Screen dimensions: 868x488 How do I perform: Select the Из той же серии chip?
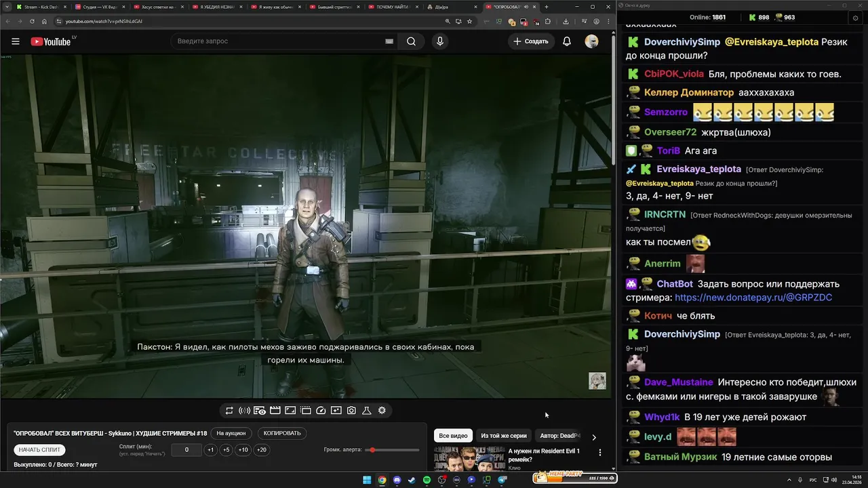click(503, 436)
